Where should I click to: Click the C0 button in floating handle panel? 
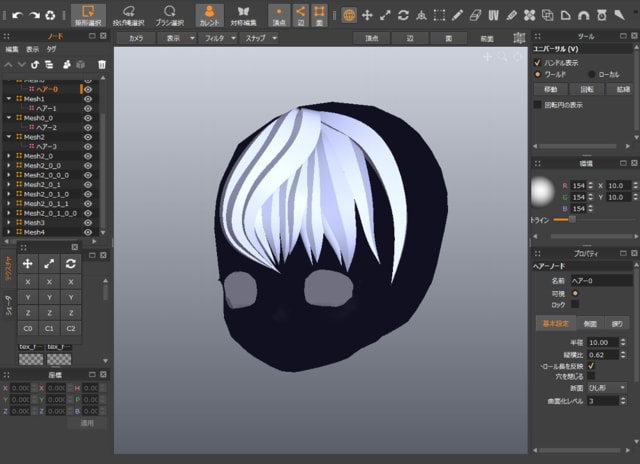coord(28,328)
